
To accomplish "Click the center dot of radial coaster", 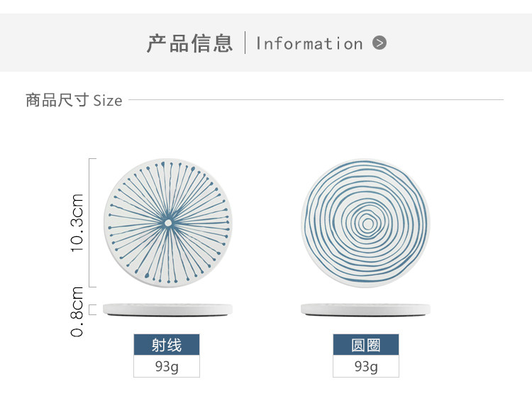I will point(168,223).
